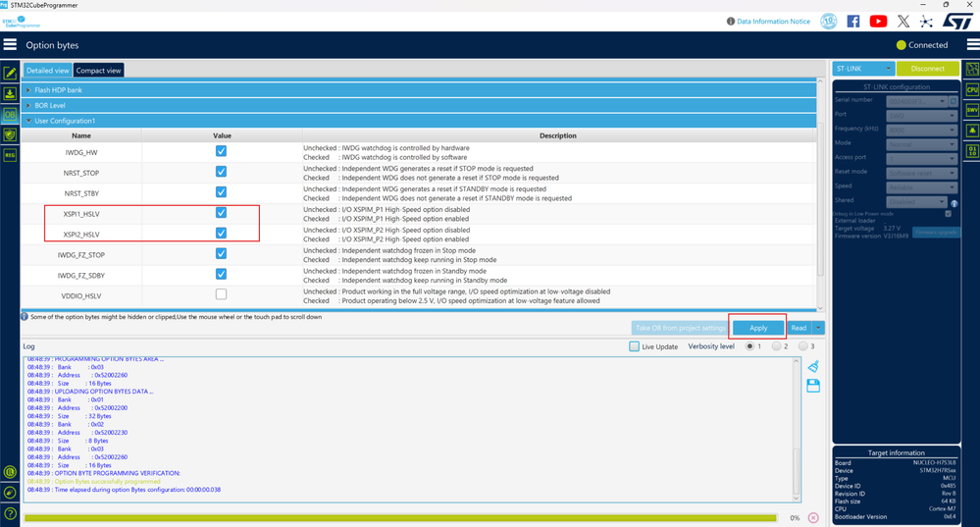Screen dimensions: 980x527
Task: Expand the BOR Level section
Action: (419, 105)
